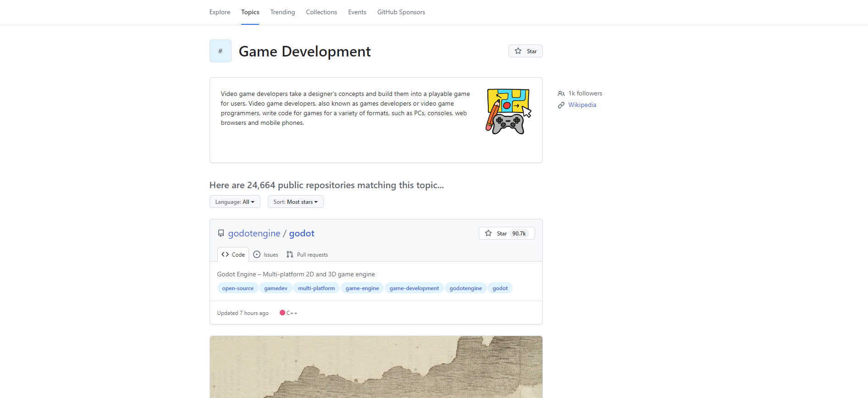Image resolution: width=868 pixels, height=398 pixels.
Task: Click the Godot Engine description text
Action: pos(296,274)
